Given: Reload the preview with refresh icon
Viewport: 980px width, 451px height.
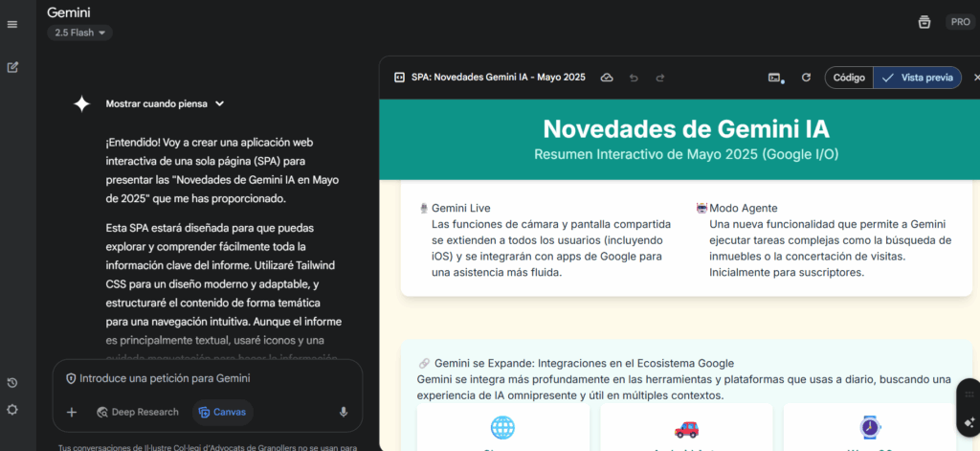Looking at the screenshot, I should coord(806,78).
